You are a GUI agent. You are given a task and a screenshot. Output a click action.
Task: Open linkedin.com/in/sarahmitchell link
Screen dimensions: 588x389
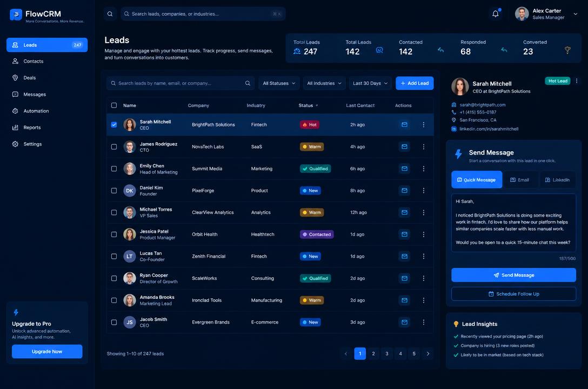tap(489, 129)
